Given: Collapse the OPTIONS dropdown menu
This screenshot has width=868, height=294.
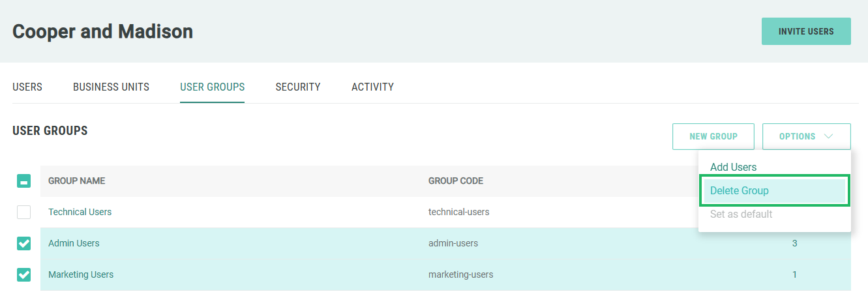Looking at the screenshot, I should tap(806, 136).
